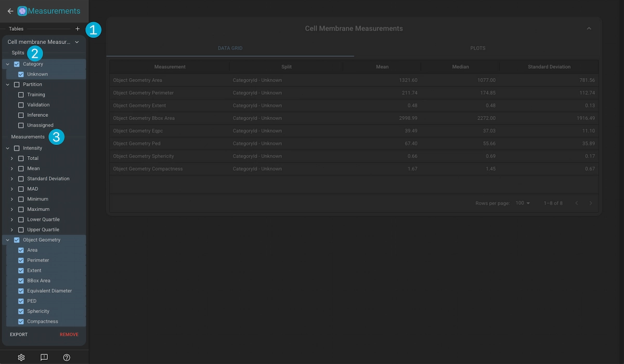This screenshot has width=624, height=364.
Task: Sort by the Split column header
Action: click(x=287, y=67)
